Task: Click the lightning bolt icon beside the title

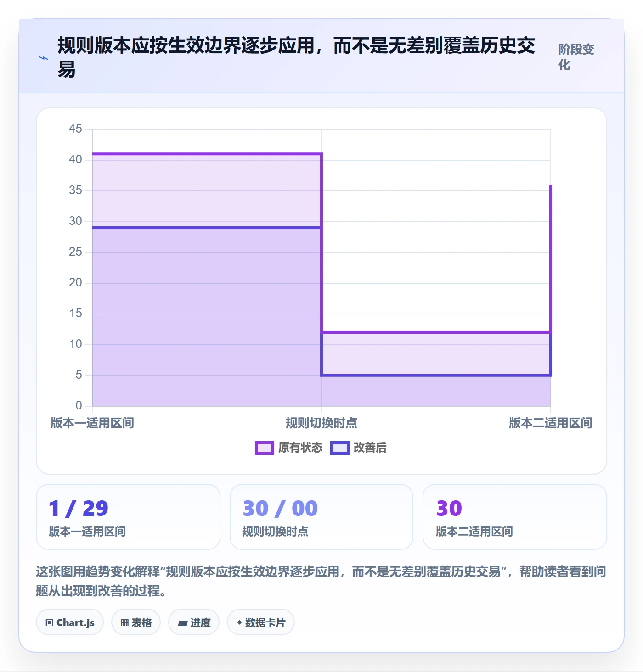Action: point(43,58)
